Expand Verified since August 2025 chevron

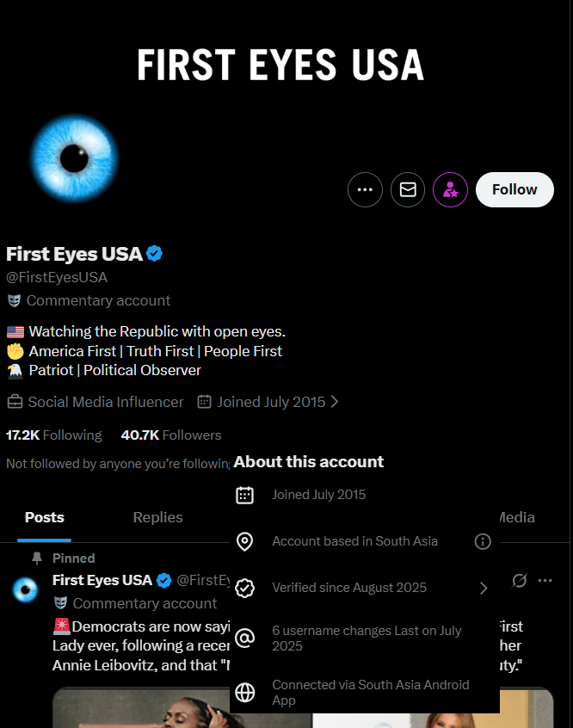484,589
